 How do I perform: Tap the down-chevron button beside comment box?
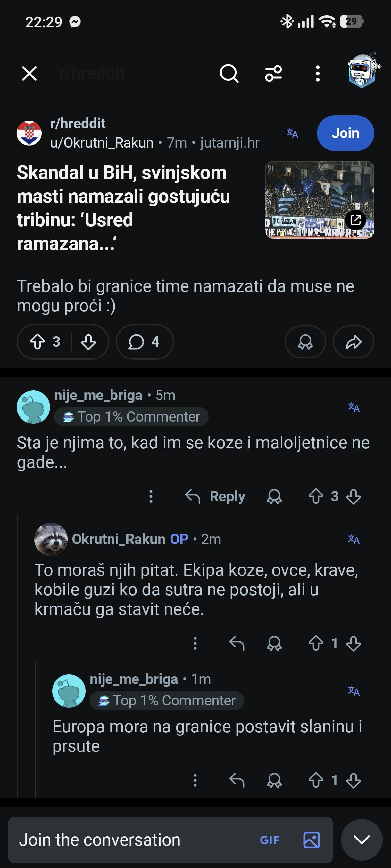pyautogui.click(x=361, y=840)
